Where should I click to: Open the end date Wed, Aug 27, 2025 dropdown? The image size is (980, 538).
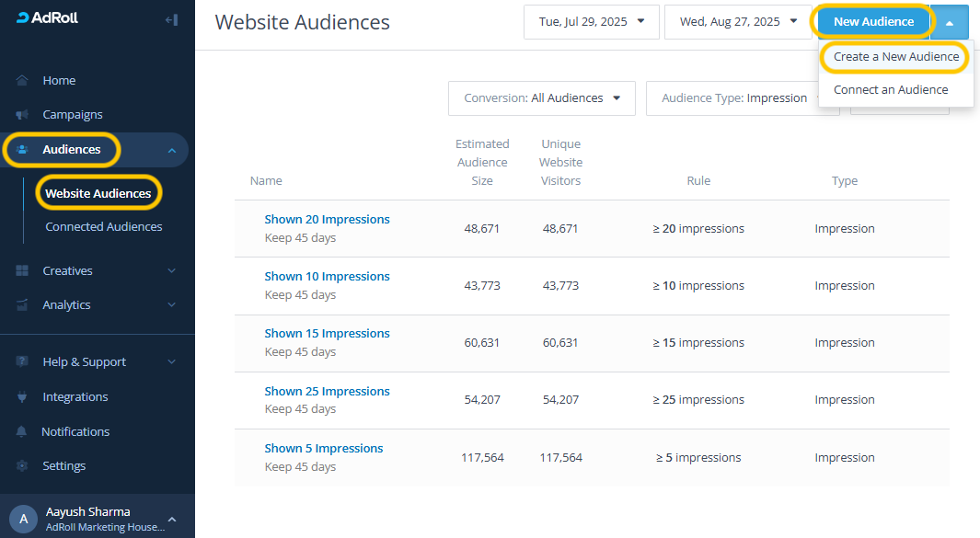[x=738, y=22]
